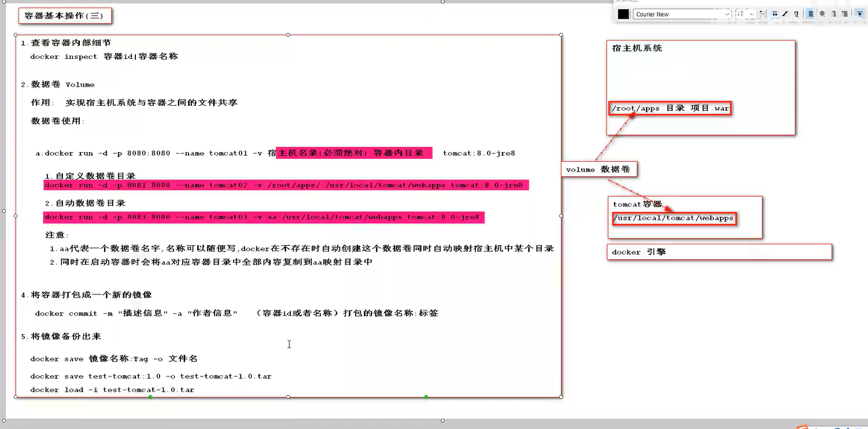This screenshot has width=868, height=429.
Task: Click the line starting 作用: 实现宿主机系统
Action: 134,103
